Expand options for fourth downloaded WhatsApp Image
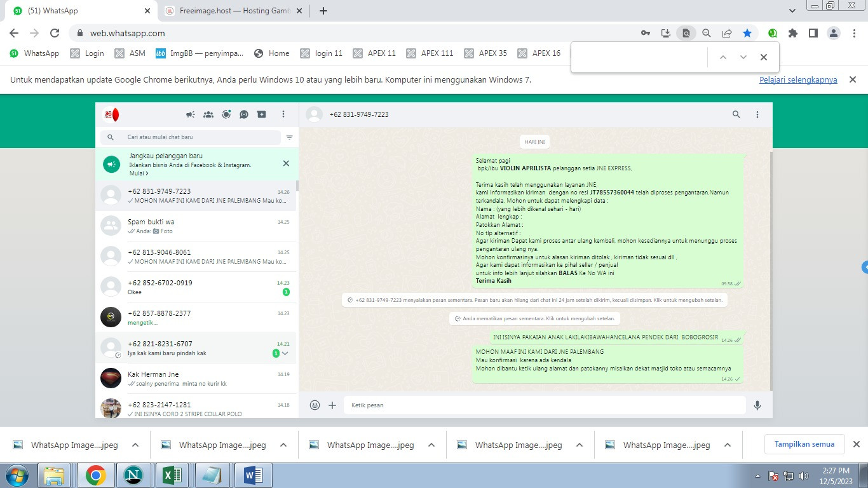 click(580, 445)
